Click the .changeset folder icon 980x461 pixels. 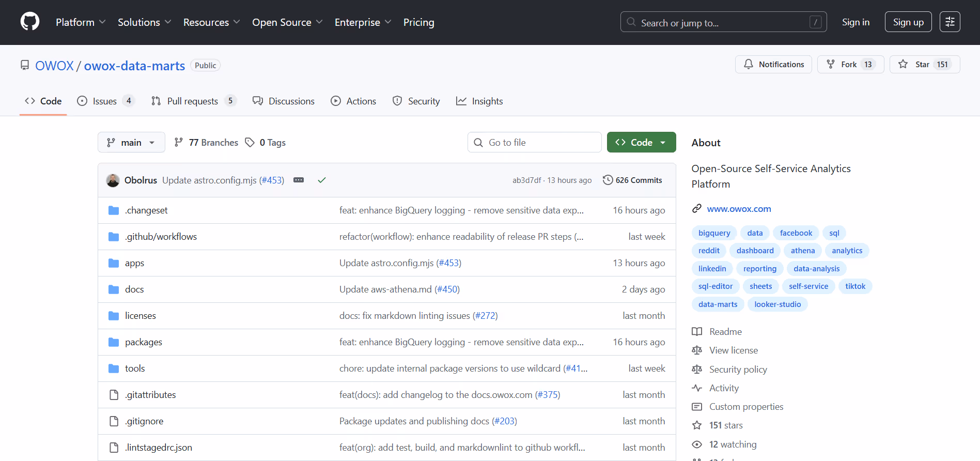114,210
